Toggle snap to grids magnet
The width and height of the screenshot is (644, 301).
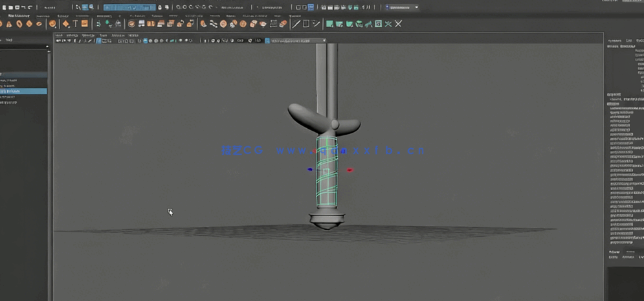coord(178,7)
